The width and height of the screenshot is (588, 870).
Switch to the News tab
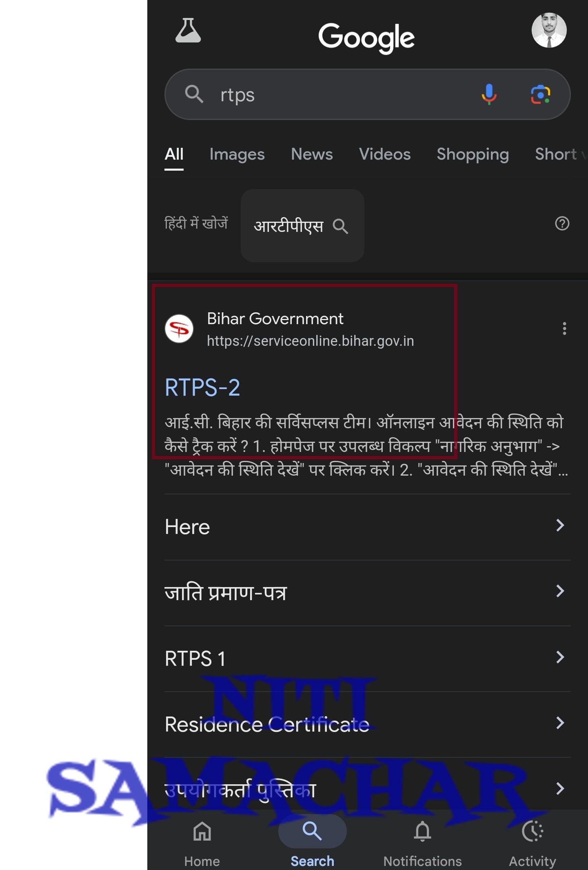[312, 154]
